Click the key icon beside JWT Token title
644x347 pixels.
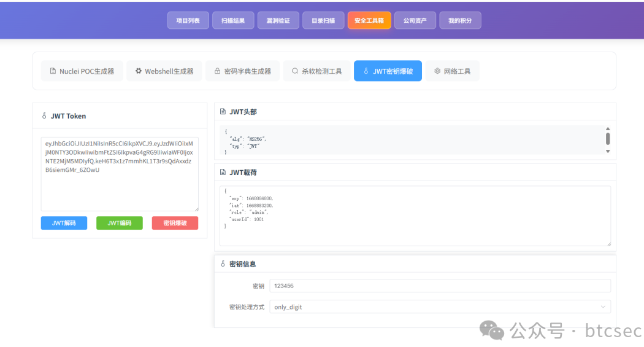[44, 116]
